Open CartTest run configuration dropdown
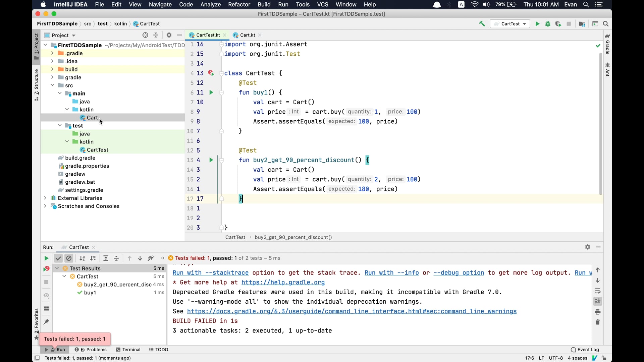Viewport: 644px width, 362px height. [510, 24]
